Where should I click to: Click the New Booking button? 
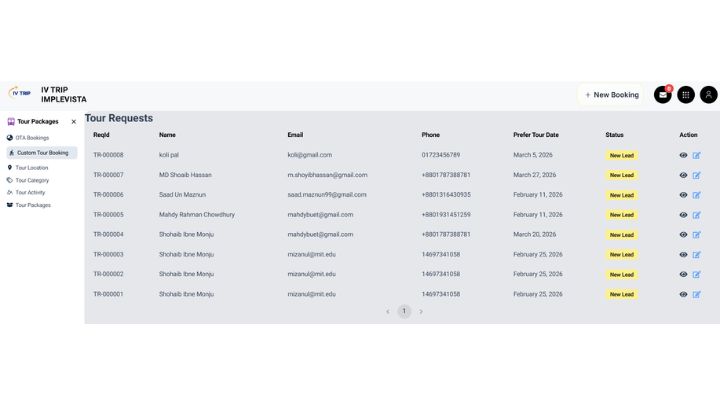click(x=612, y=95)
